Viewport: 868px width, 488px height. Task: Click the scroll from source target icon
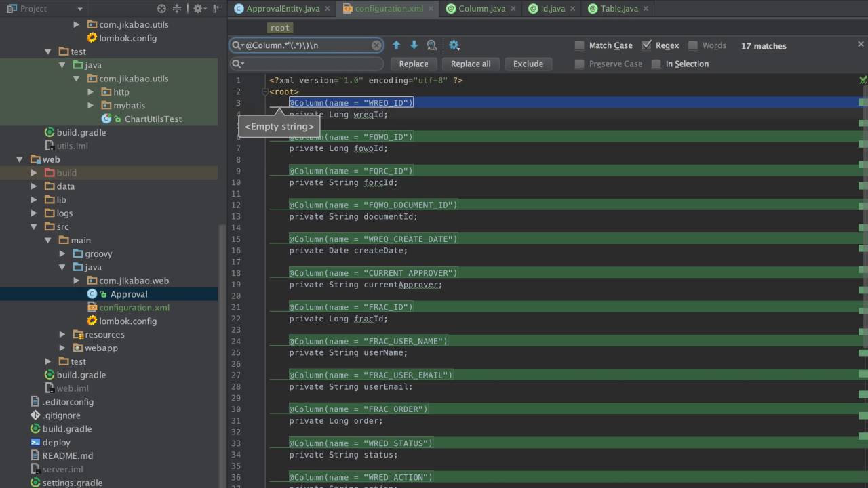click(x=161, y=9)
